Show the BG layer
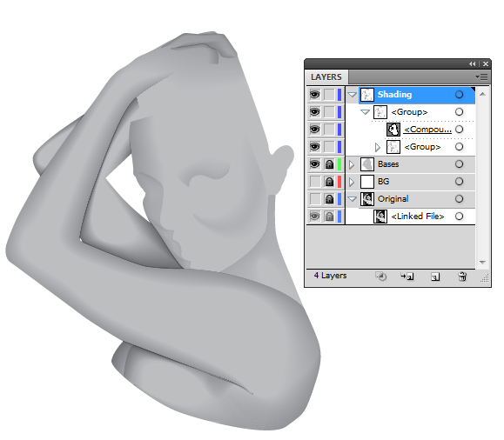This screenshot has height=440, width=504. 315,182
